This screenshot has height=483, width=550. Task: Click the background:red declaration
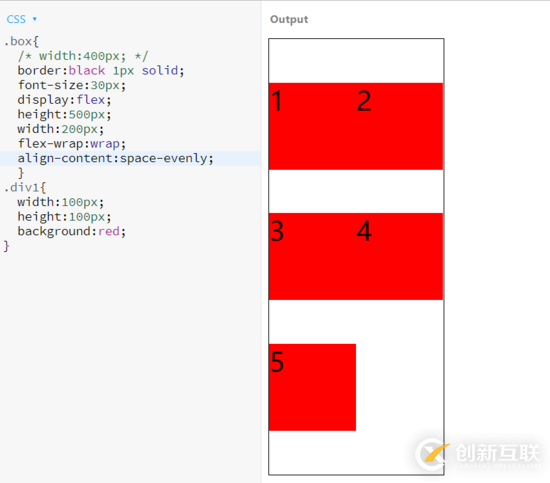click(x=72, y=232)
